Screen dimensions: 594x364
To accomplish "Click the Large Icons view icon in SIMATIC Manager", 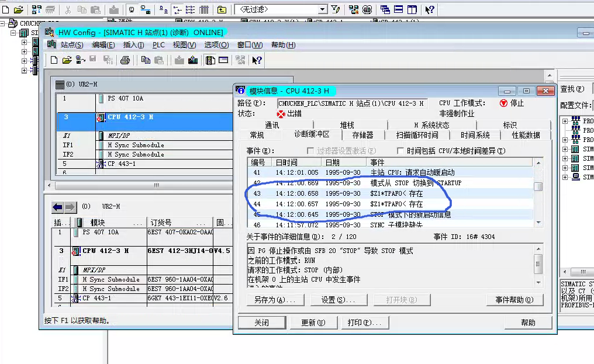I will tap(164, 9).
